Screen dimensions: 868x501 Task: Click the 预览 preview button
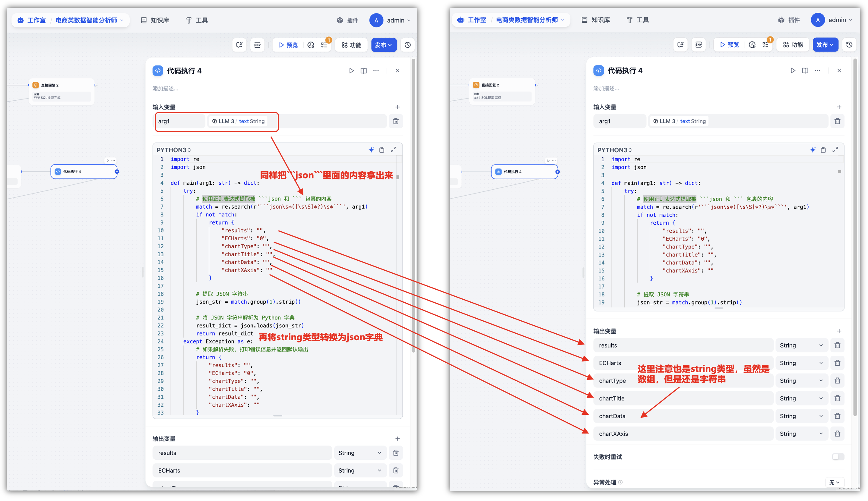click(288, 45)
